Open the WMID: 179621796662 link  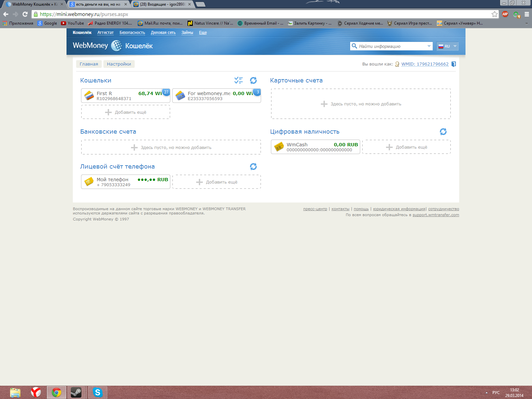[x=425, y=64]
